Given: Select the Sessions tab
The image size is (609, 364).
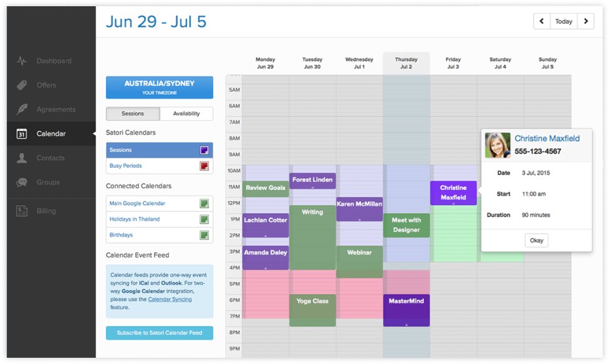Looking at the screenshot, I should pos(133,113).
